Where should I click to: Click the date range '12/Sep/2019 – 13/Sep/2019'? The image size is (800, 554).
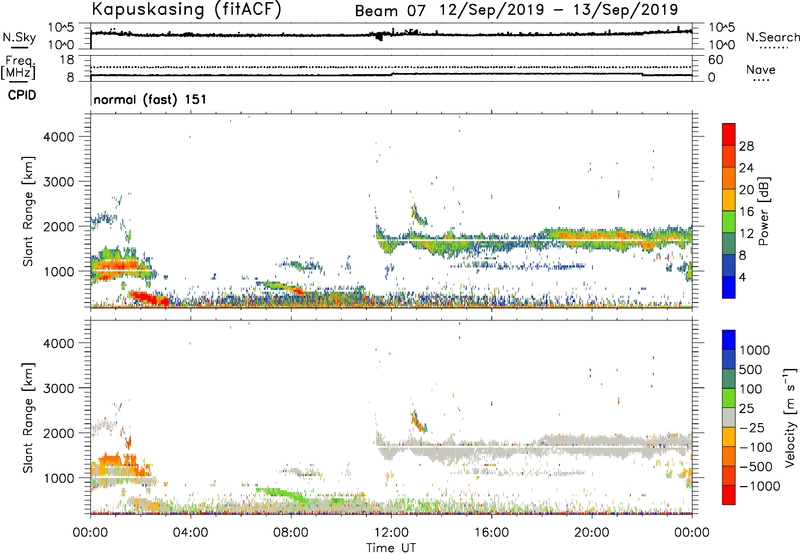tap(559, 10)
